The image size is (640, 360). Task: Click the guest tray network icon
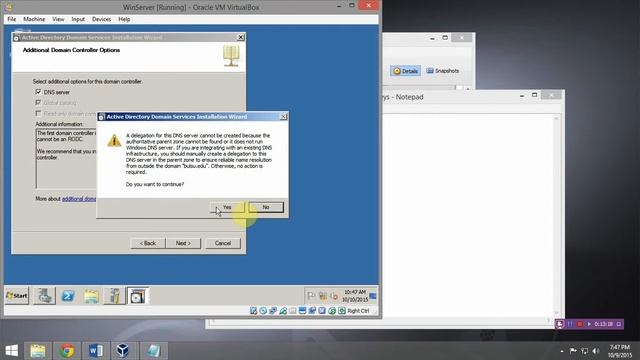pyautogui.click(x=322, y=296)
